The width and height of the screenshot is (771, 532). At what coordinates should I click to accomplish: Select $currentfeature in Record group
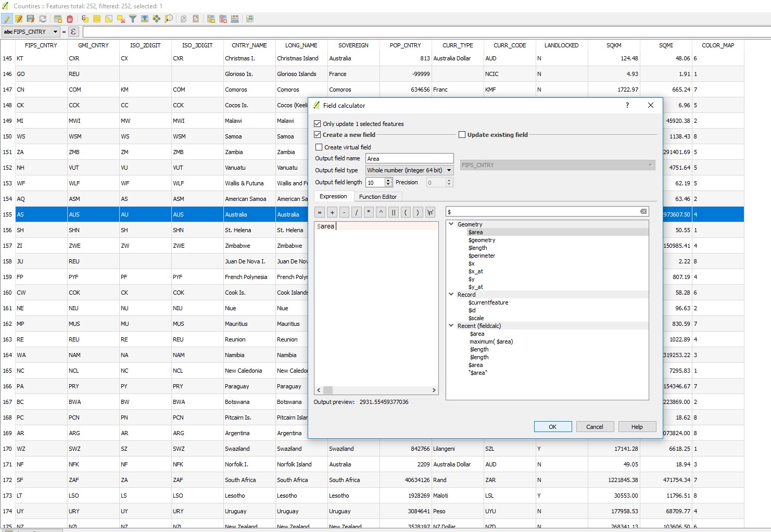[x=488, y=302]
